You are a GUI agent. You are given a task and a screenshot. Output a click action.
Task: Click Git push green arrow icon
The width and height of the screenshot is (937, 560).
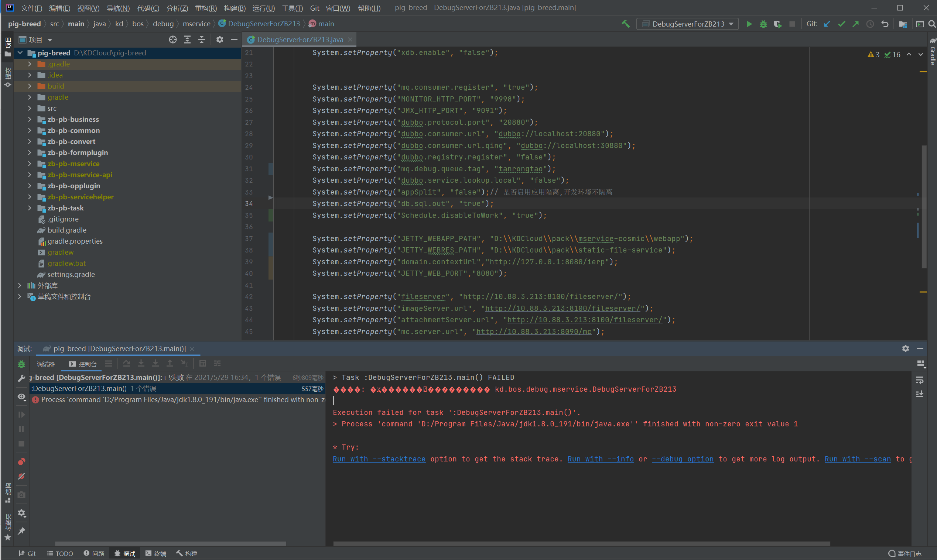(x=855, y=24)
